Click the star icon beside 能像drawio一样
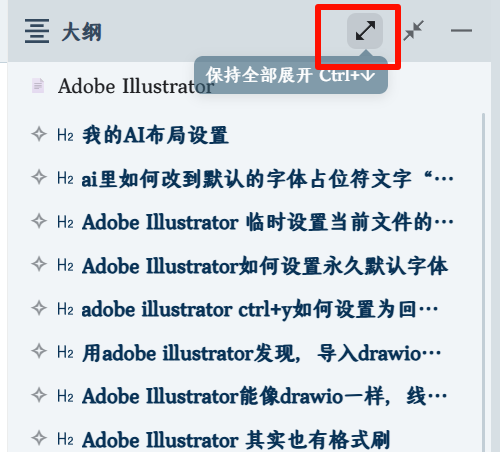This screenshot has width=500, height=452. pos(39,395)
